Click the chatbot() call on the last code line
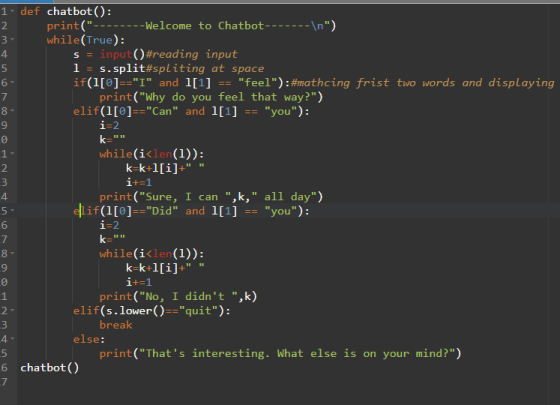The width and height of the screenshot is (560, 405). pyautogui.click(x=50, y=368)
